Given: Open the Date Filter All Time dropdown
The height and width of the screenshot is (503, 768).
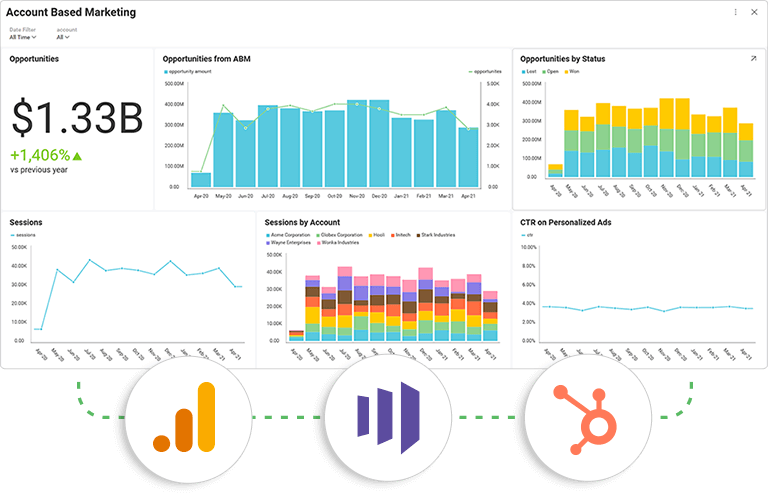Looking at the screenshot, I should tap(23, 37).
